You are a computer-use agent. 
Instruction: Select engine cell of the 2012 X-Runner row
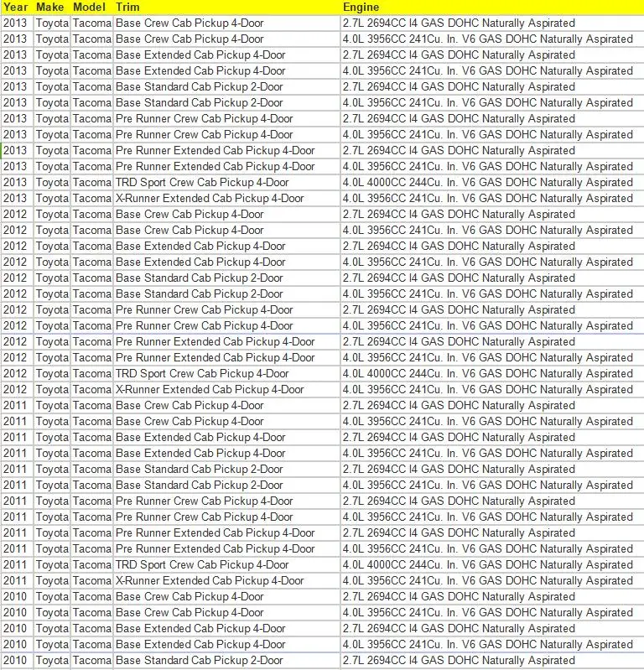492,390
